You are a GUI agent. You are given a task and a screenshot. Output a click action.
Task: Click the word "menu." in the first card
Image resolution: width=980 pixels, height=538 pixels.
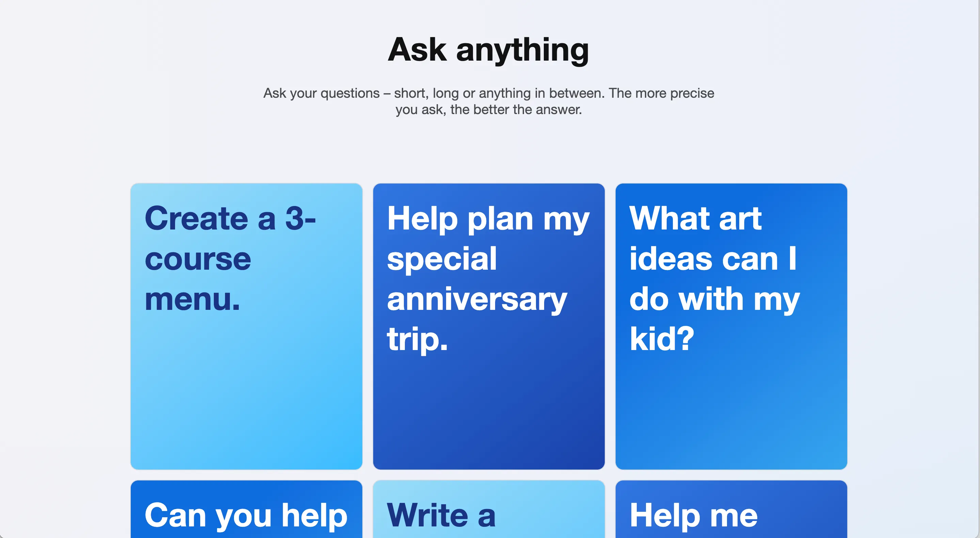click(x=192, y=299)
